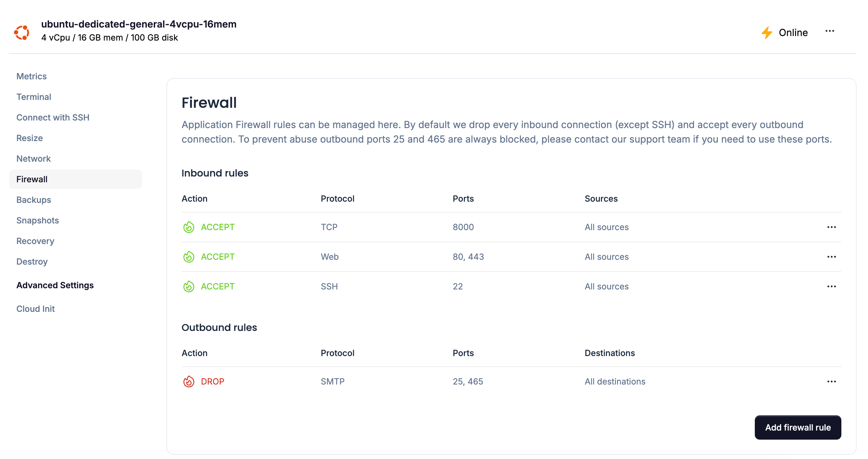The image size is (868, 459).
Task: Click the green flame icon beside SSH accept rule
Action: pos(189,286)
